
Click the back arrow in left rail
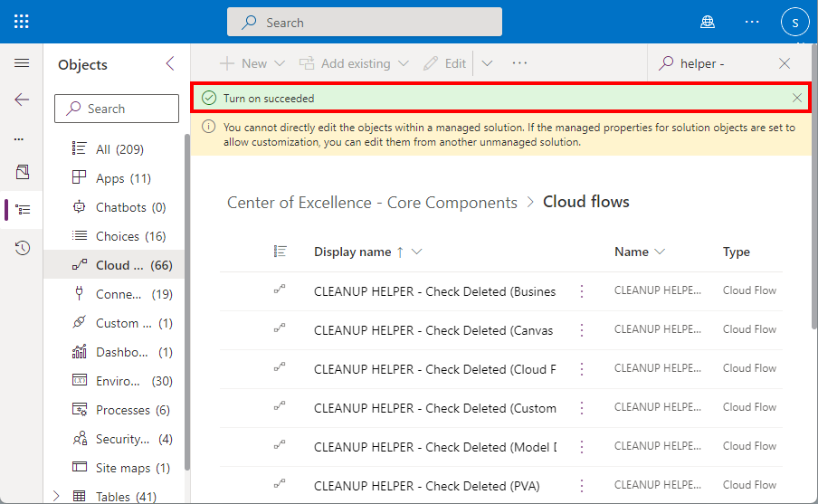22,100
